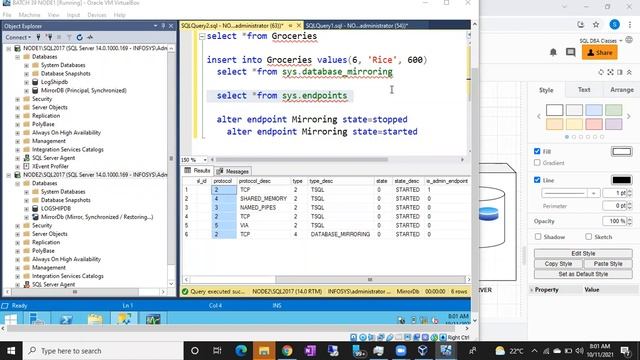Bookmark the page with the star icon

[596, 24]
